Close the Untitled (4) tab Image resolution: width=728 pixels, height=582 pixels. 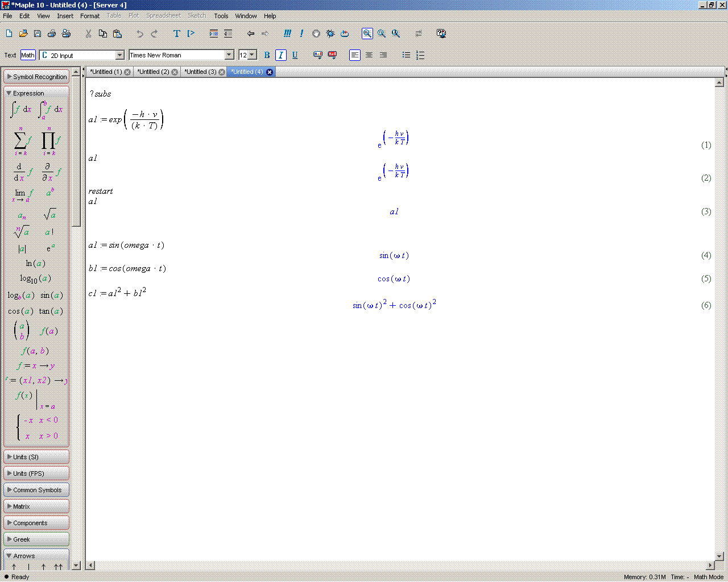[x=270, y=72]
